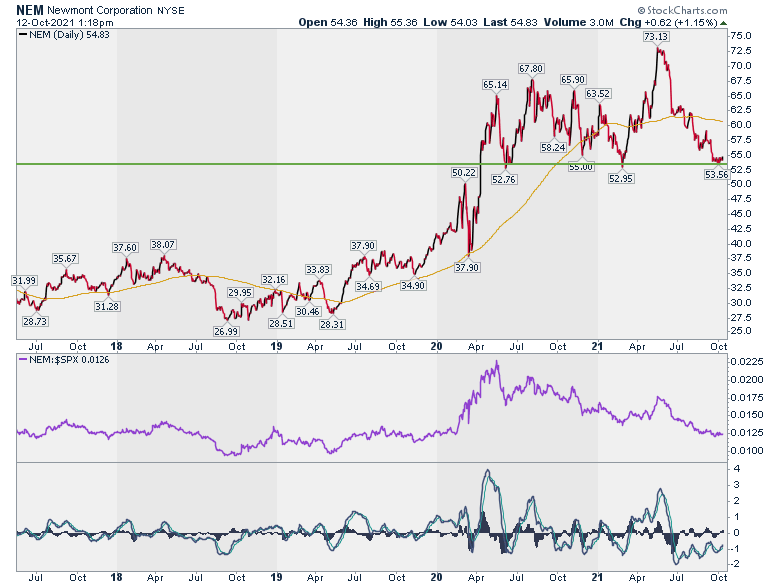Click the green horizontal support line

pyautogui.click(x=372, y=164)
